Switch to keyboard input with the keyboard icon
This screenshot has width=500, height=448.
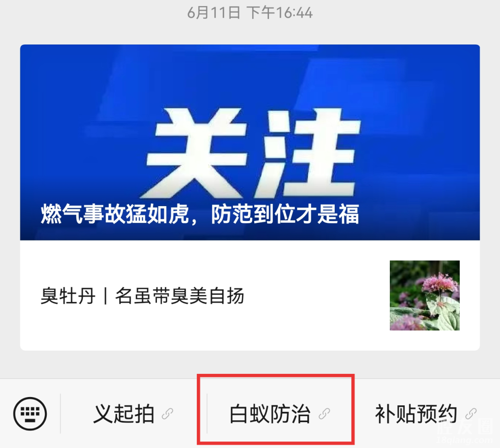click(30, 414)
